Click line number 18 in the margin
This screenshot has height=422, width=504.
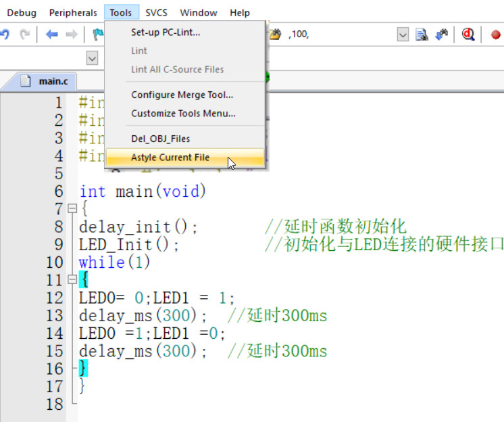pyautogui.click(x=55, y=404)
